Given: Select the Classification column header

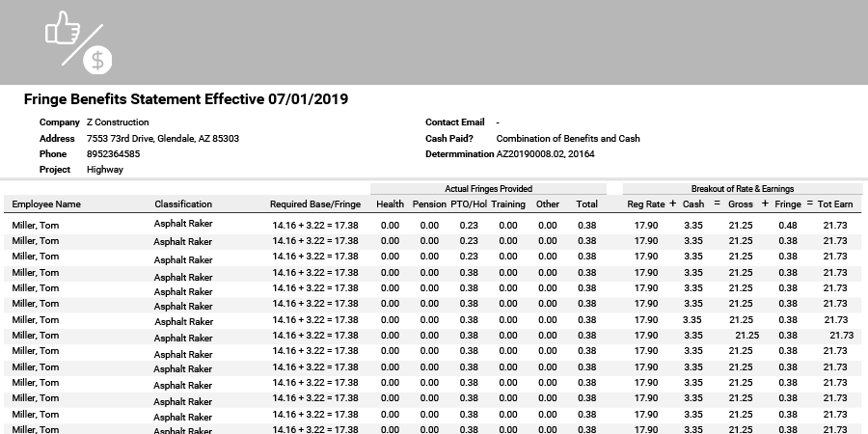Looking at the screenshot, I should 183,204.
